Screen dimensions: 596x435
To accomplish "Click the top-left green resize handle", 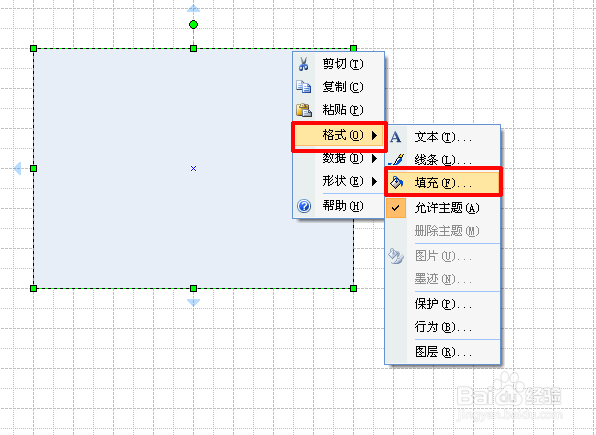I will coord(33,48).
